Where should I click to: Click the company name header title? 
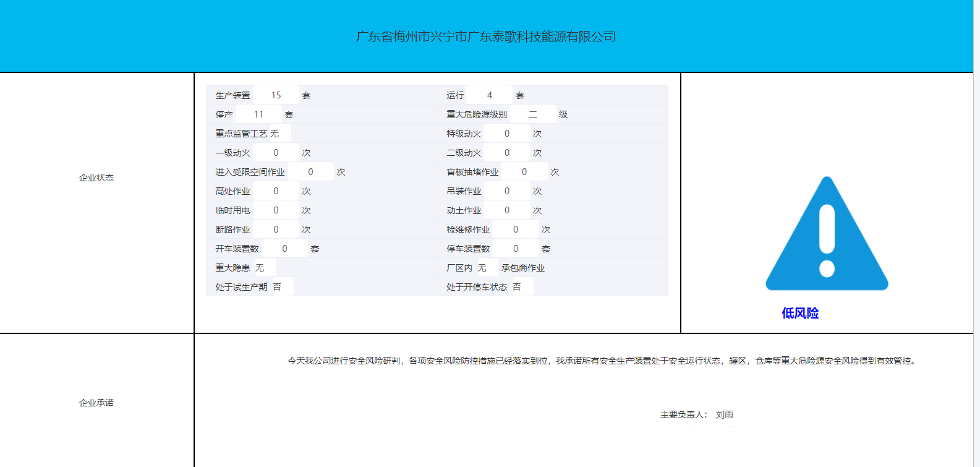[486, 36]
